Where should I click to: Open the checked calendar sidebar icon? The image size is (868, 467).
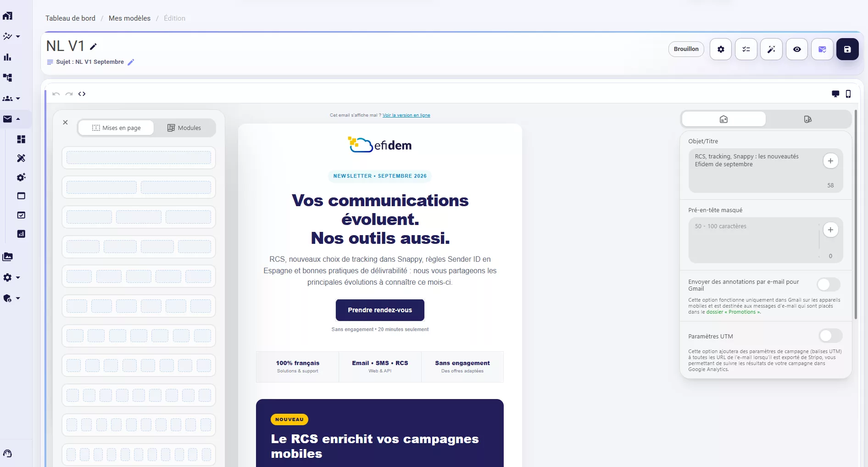pos(21,215)
